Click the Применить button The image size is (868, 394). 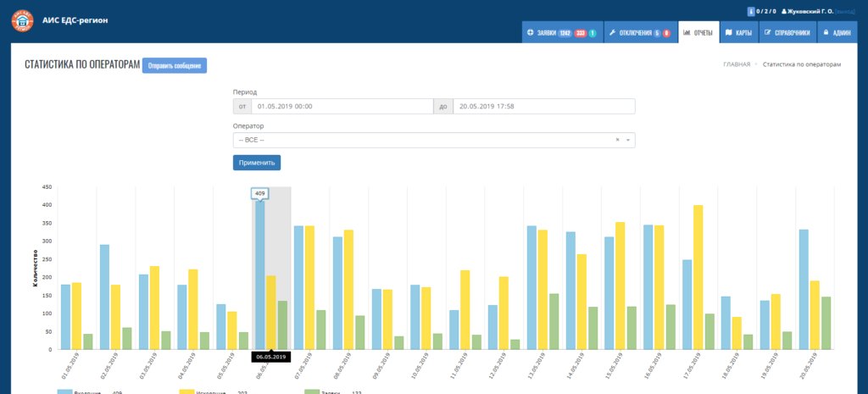[x=257, y=163]
